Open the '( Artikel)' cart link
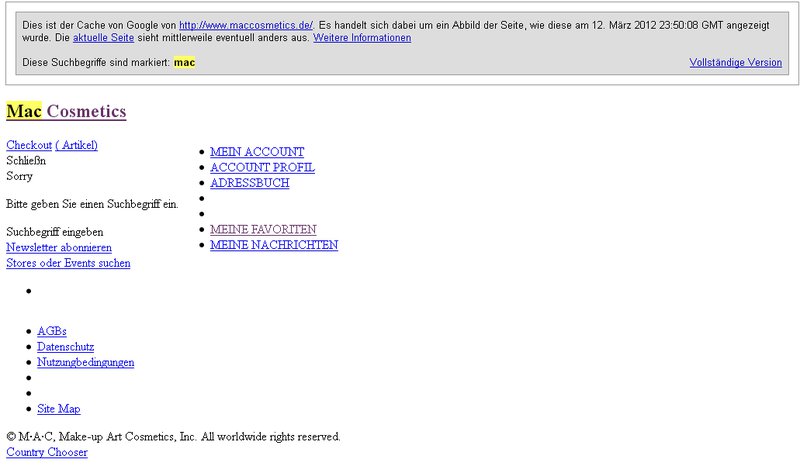This screenshot has width=800, height=473. (77, 145)
